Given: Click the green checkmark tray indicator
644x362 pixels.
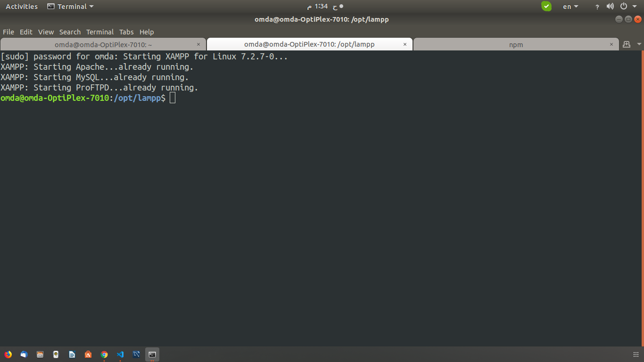Looking at the screenshot, I should pyautogui.click(x=546, y=6).
